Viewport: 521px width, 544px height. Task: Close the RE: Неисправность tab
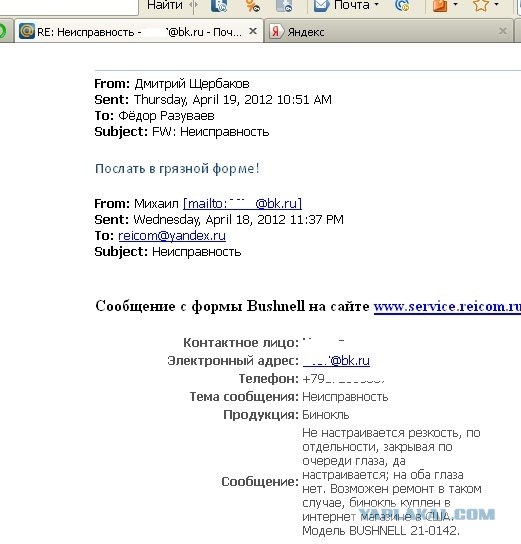click(x=253, y=31)
